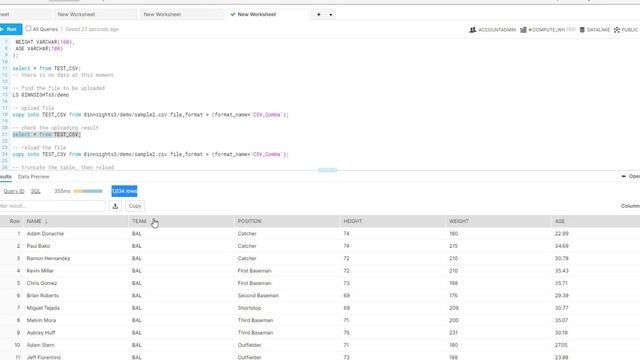Click the horizontal pane splitter handle
Screen dimensions: 640x360
pyautogui.click(x=327, y=170)
